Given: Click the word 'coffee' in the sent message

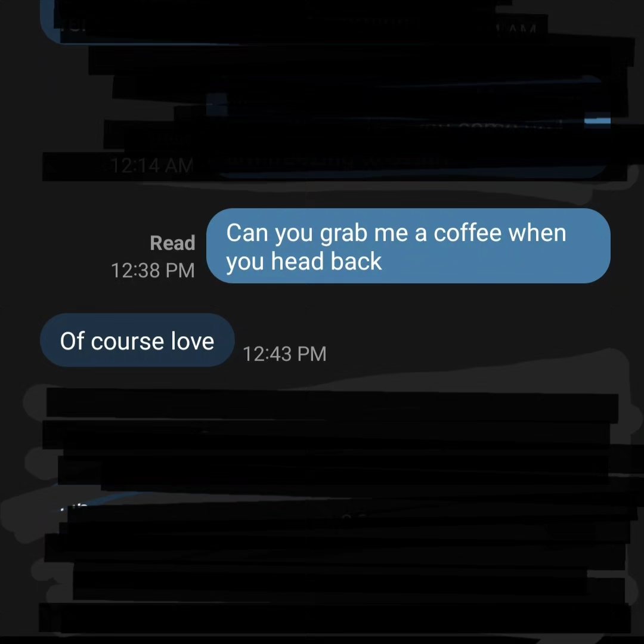Looking at the screenshot, I should click(467, 233).
